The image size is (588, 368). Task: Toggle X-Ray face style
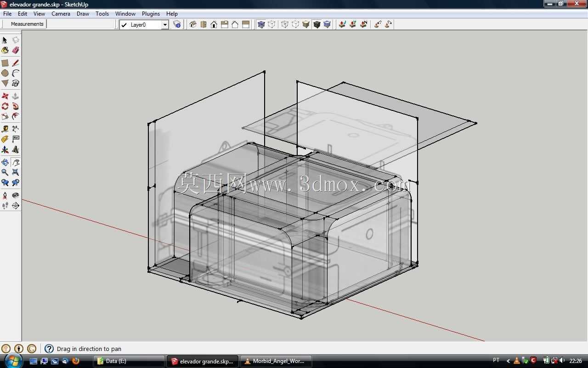click(x=261, y=24)
